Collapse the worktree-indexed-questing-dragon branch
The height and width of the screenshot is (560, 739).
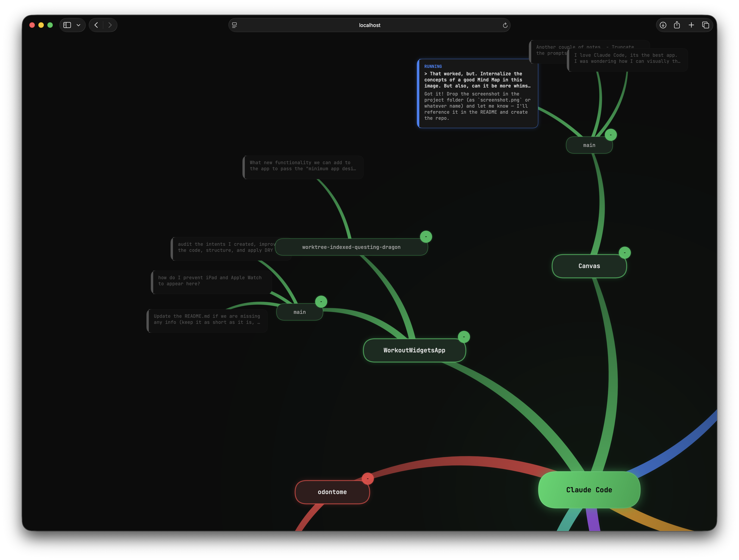coord(426,237)
